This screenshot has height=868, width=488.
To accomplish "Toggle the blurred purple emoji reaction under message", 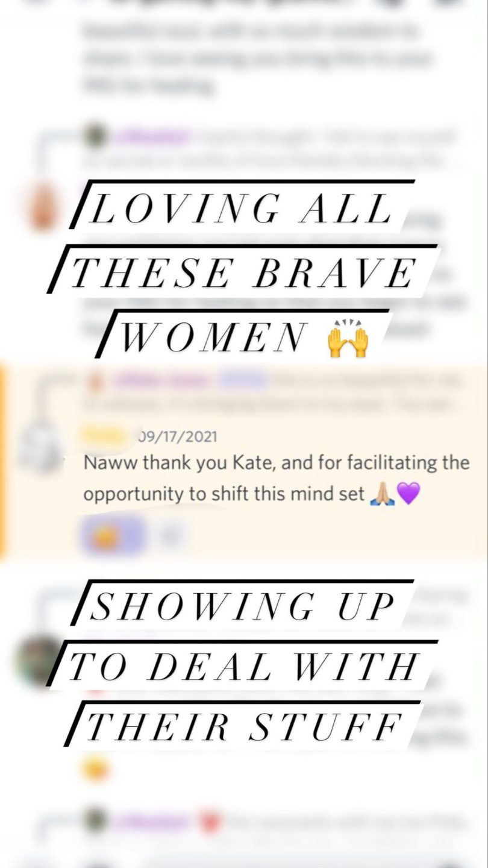I will click(x=113, y=535).
